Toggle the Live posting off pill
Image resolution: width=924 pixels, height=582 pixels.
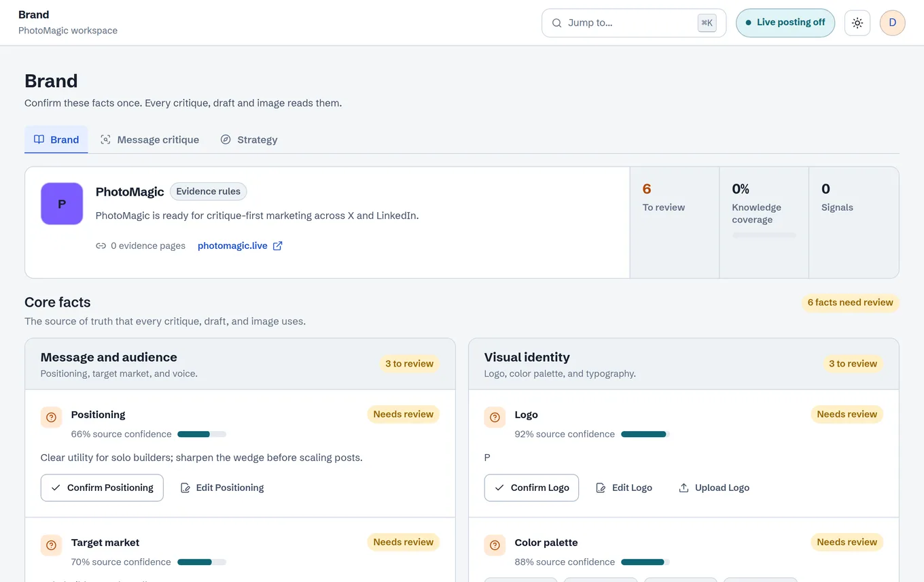coord(785,22)
